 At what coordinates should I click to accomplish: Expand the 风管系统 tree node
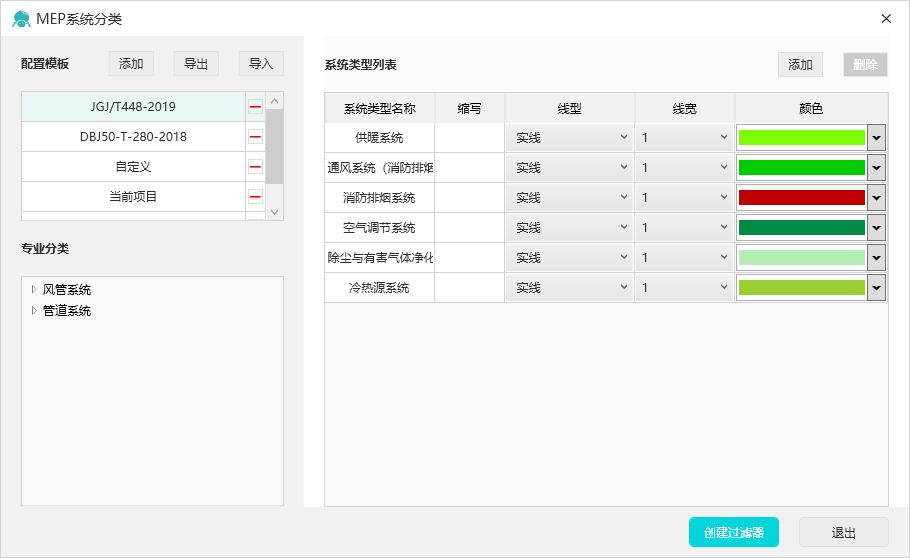[x=34, y=289]
